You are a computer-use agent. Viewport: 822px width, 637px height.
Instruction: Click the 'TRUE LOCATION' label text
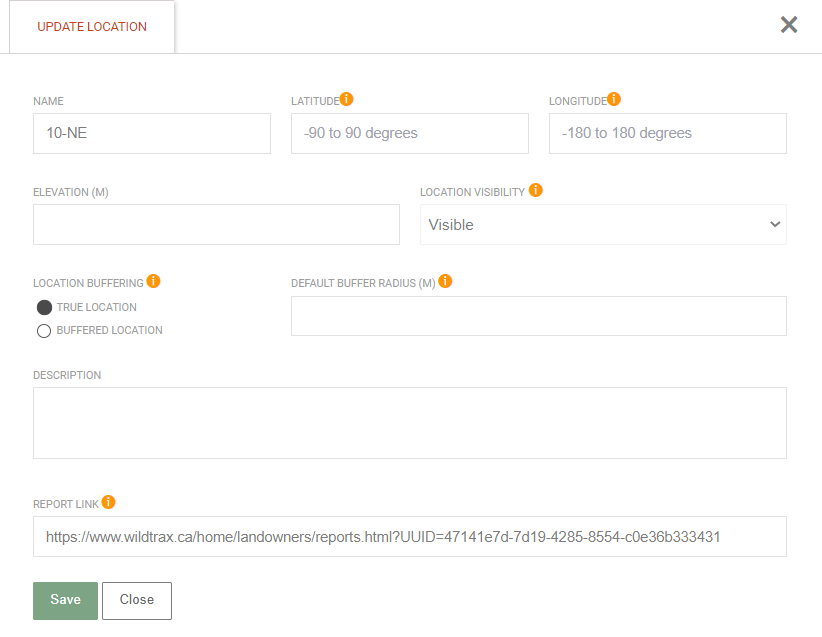(x=96, y=307)
